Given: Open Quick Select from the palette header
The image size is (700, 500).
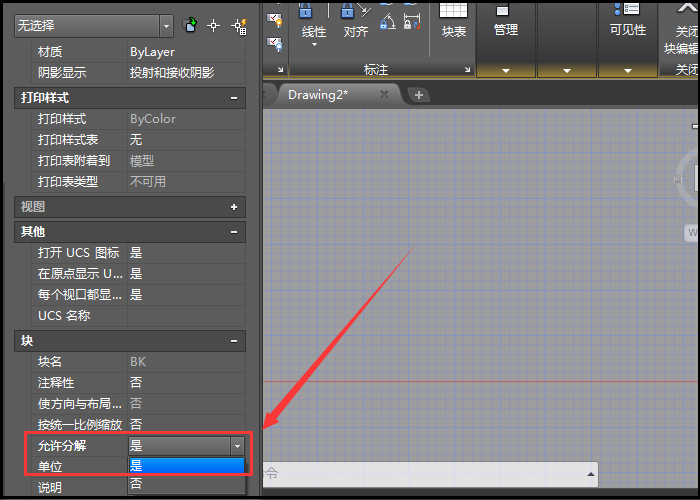Looking at the screenshot, I should pos(239,26).
